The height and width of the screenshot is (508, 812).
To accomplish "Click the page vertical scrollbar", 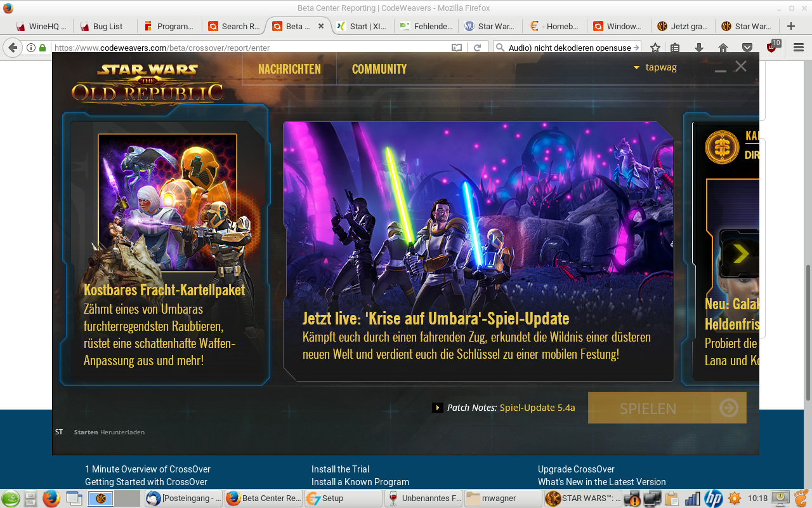I will tap(808, 333).
